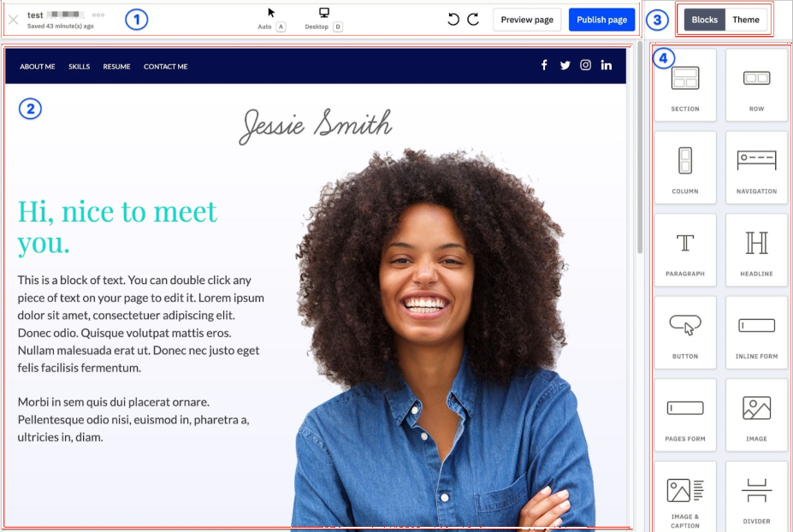Choose the Pages Form block

(685, 414)
